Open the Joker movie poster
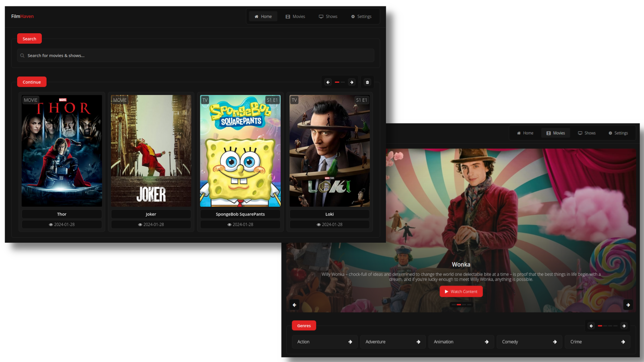The height and width of the screenshot is (362, 644). [151, 151]
